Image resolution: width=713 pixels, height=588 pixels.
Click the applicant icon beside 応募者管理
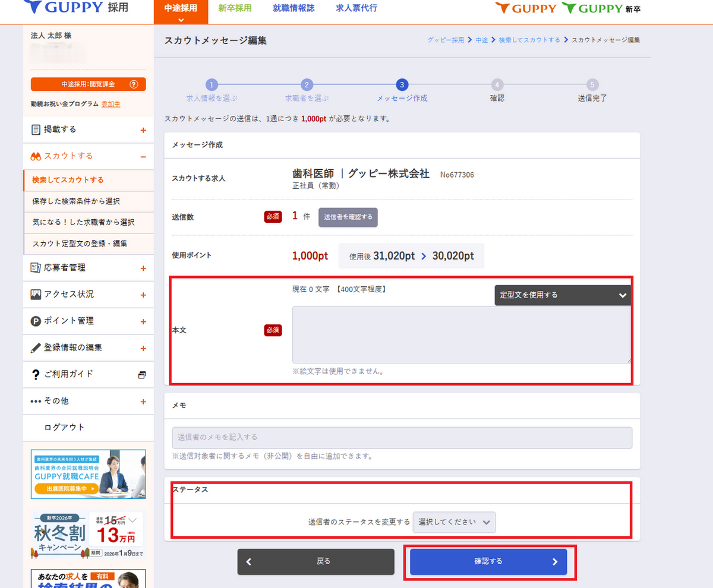pos(36,268)
